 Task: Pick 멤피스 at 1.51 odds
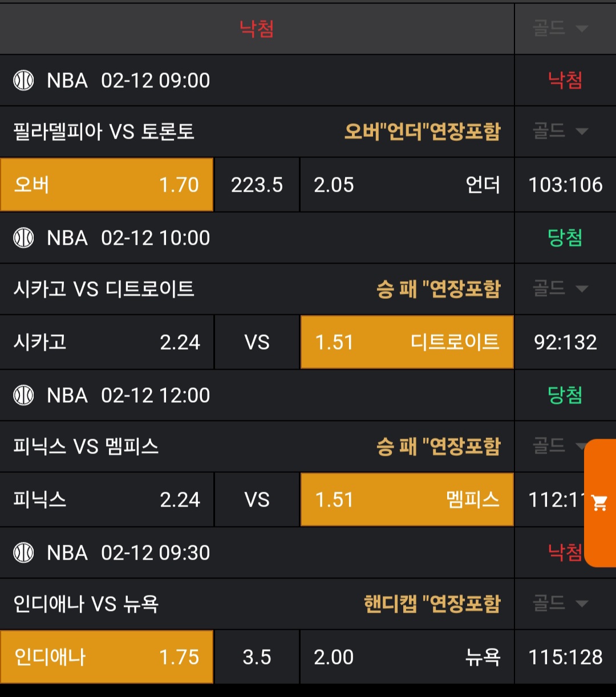pos(407,500)
